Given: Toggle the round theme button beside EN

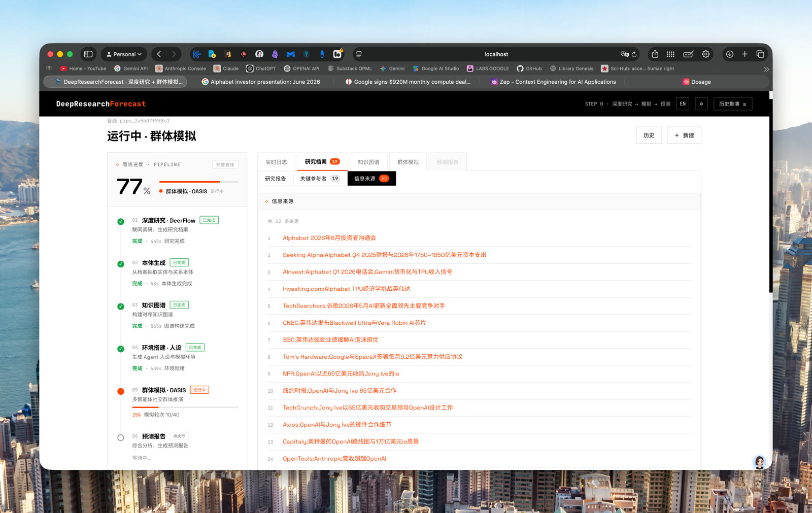Looking at the screenshot, I should click(701, 104).
